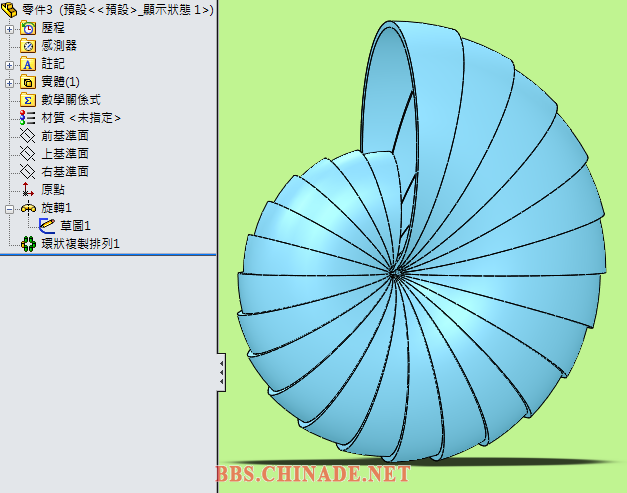
Task: Click the 上基準面 plane icon
Action: [28, 154]
